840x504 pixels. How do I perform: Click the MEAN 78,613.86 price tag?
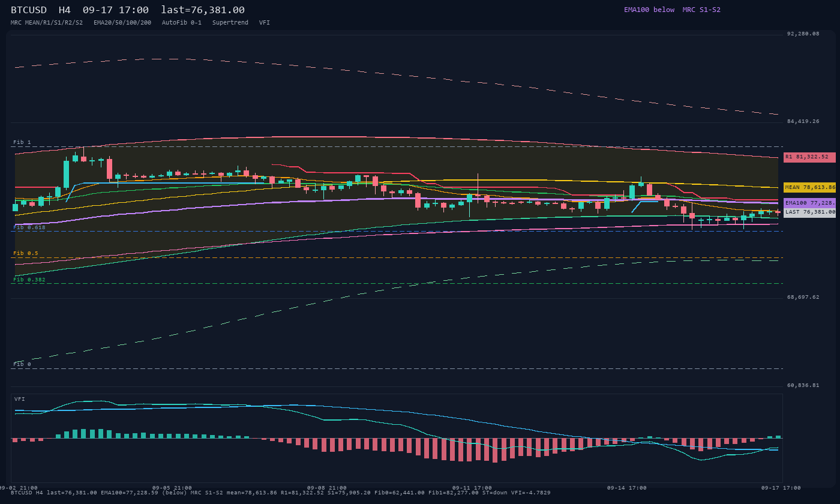coord(809,187)
